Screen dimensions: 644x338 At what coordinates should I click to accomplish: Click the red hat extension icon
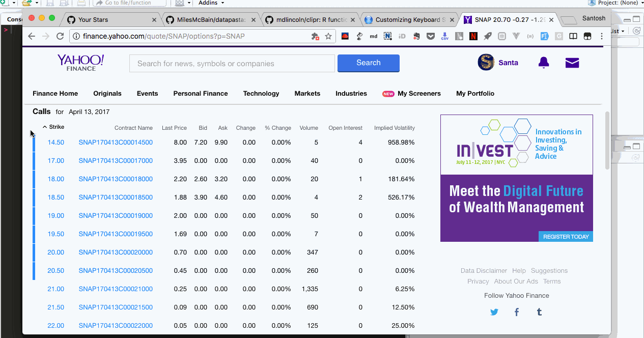345,36
